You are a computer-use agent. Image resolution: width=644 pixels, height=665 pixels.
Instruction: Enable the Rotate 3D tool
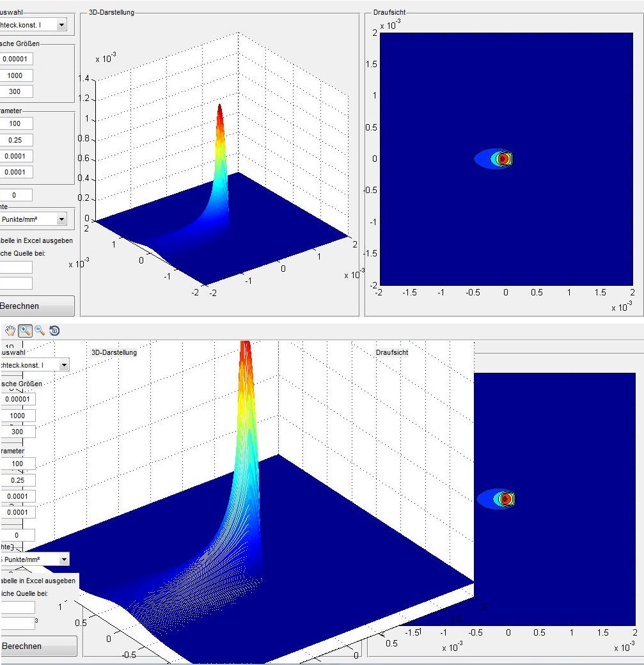[x=55, y=331]
